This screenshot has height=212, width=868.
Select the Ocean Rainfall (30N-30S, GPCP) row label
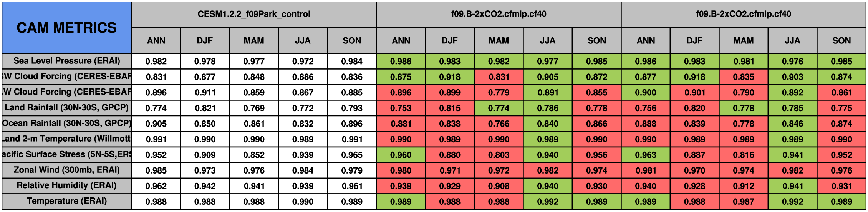pyautogui.click(x=66, y=123)
